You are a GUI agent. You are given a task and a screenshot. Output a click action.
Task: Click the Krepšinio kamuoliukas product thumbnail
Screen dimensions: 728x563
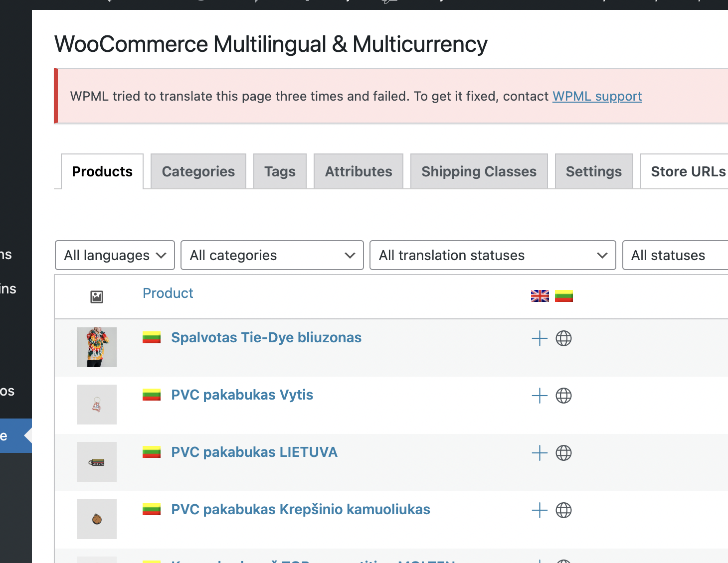coord(97,519)
